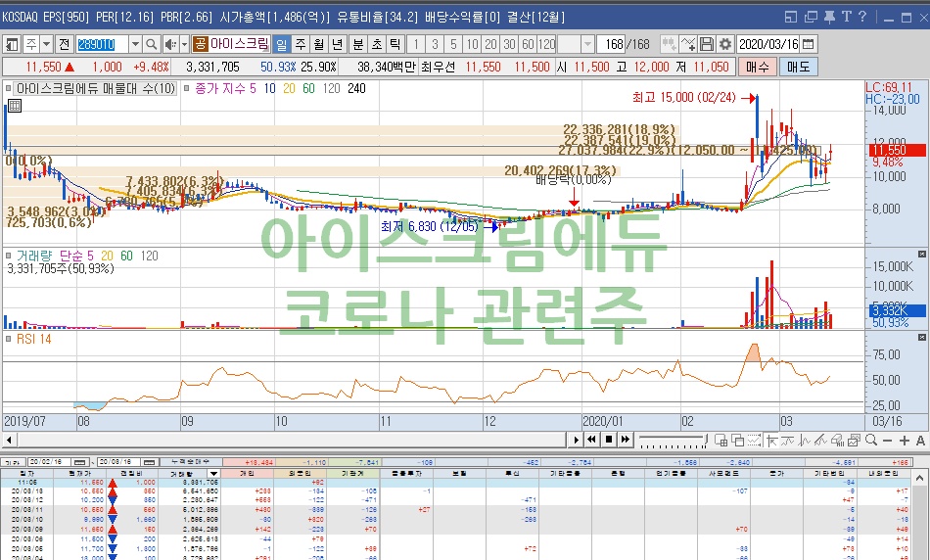The image size is (930, 560).
Task: Click the 매수 buy button
Action: tap(757, 67)
